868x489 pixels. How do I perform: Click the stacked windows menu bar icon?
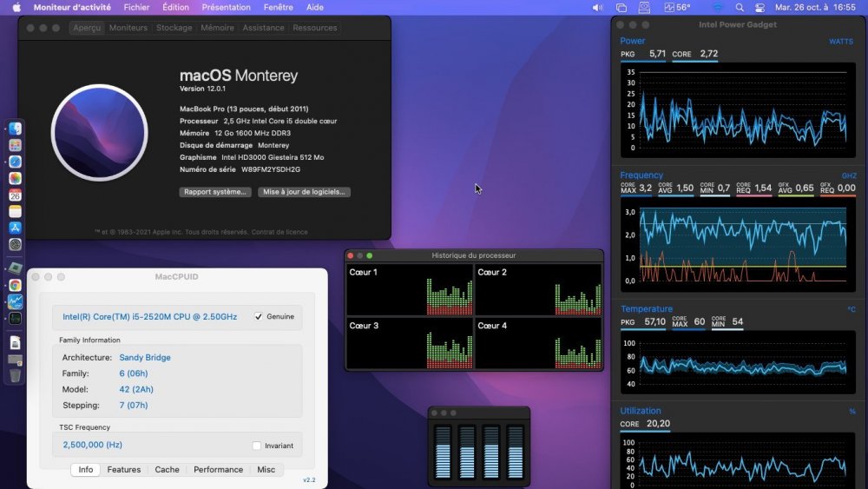(621, 7)
